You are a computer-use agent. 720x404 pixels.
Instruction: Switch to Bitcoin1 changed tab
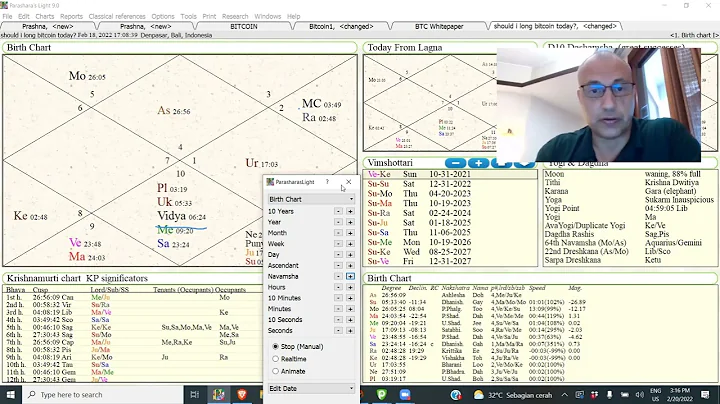tap(341, 27)
